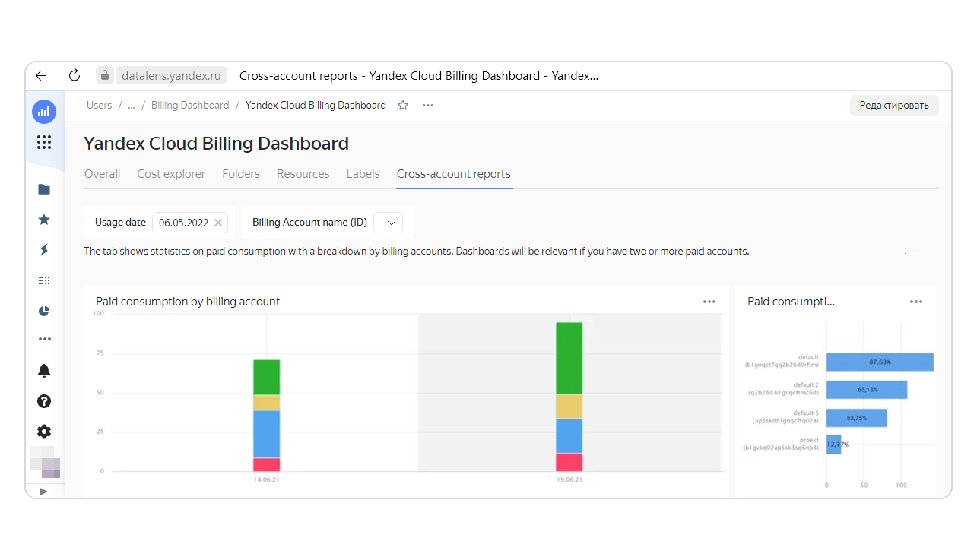Open menu of the right Paid consumpti... chart
The height and width of the screenshot is (560, 977).
(x=916, y=302)
